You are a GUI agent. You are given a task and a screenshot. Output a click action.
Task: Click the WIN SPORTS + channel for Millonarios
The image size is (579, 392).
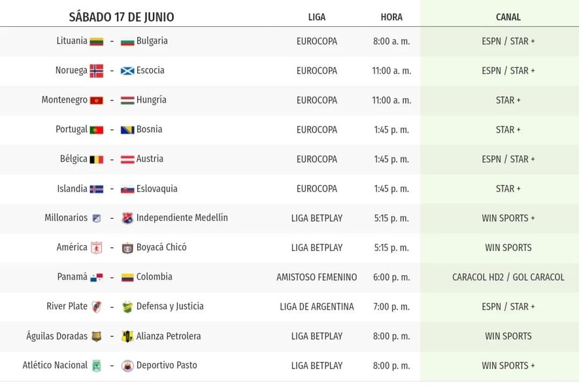pyautogui.click(x=508, y=218)
